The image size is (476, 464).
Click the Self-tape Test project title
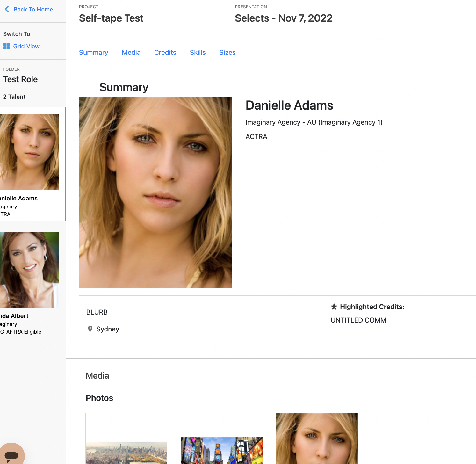[111, 18]
